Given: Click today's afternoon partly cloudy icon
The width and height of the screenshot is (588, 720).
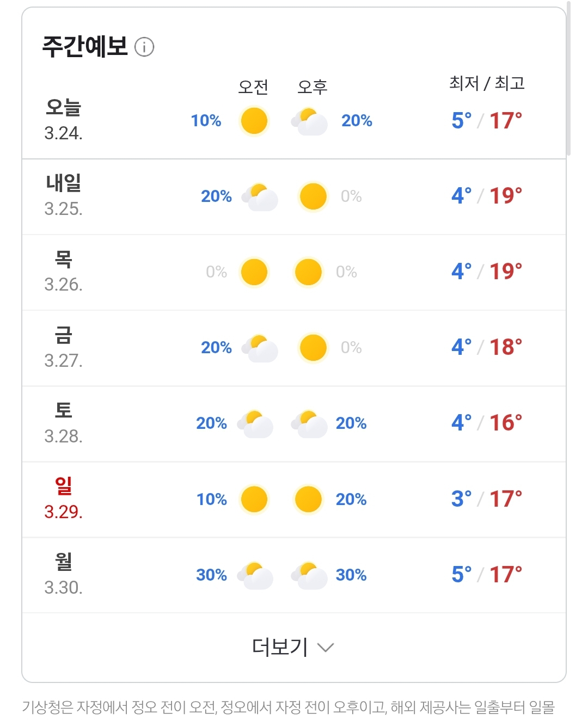Looking at the screenshot, I should pyautogui.click(x=309, y=121).
